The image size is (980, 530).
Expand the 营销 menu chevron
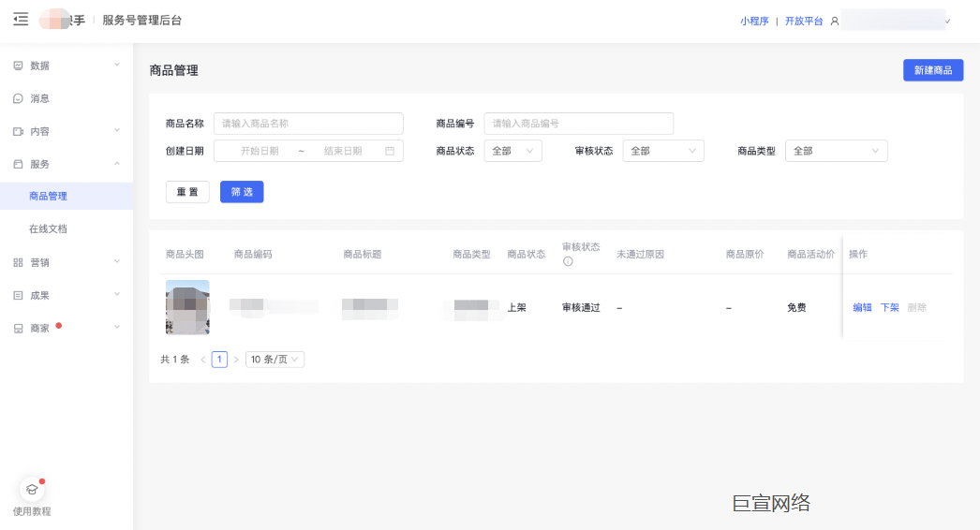[x=117, y=262]
